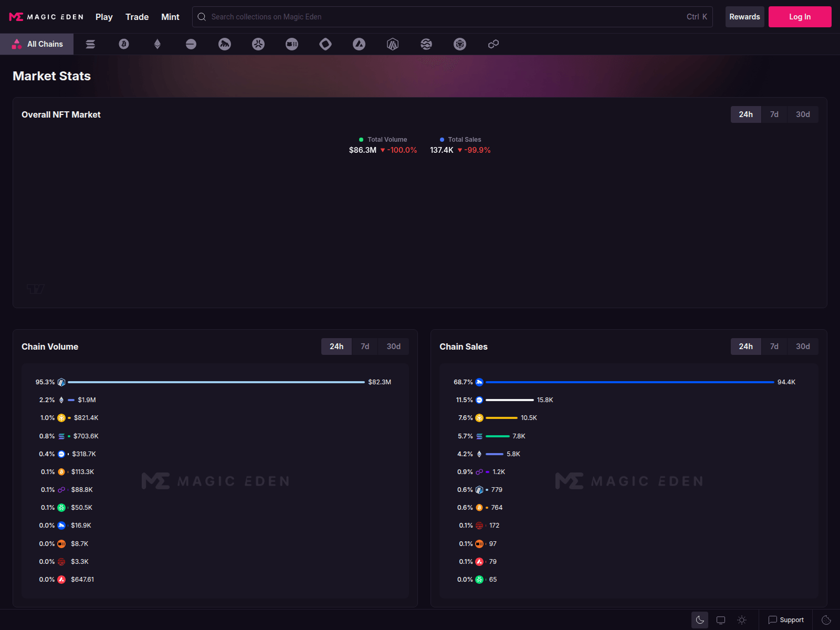Enable system theme with the monitor toggle
840x630 pixels.
[x=721, y=619]
